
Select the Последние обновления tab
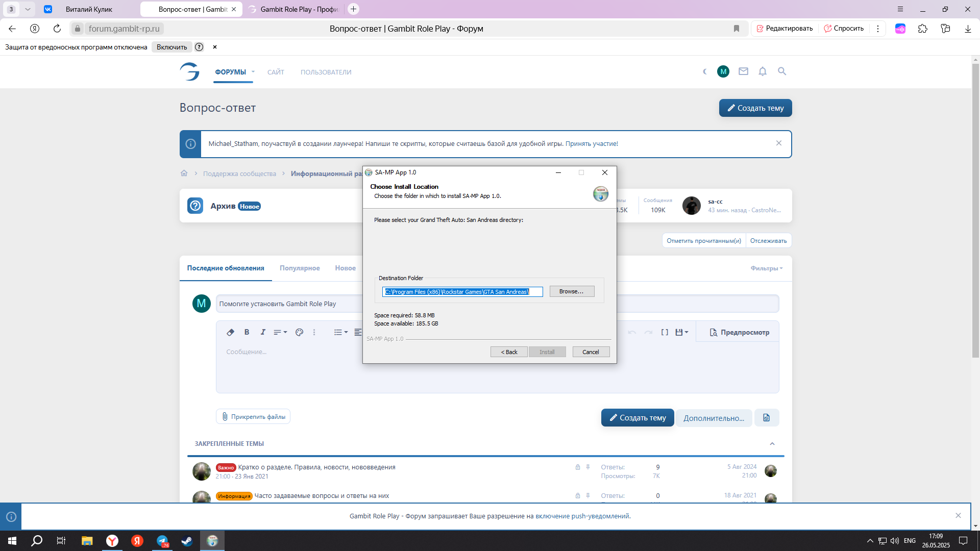[x=226, y=268]
